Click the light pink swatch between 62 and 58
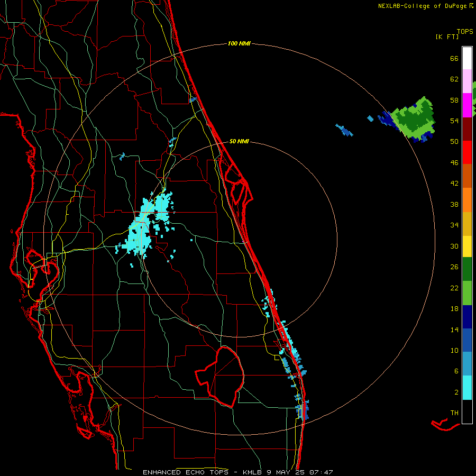 pos(467,81)
